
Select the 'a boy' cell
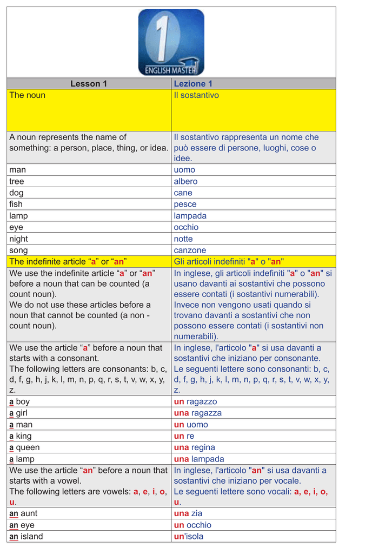pyautogui.click(x=89, y=402)
